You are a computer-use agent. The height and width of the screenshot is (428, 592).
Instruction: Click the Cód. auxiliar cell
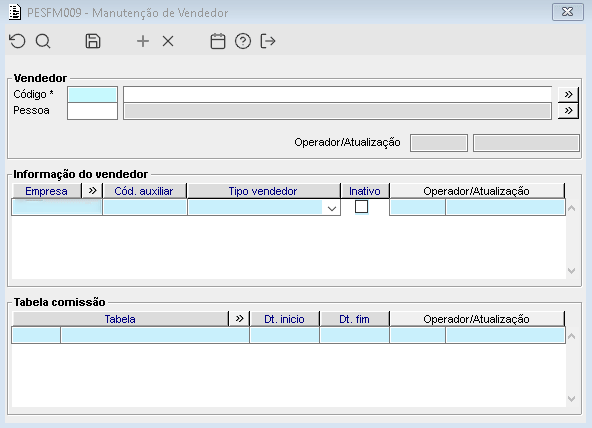(x=145, y=208)
